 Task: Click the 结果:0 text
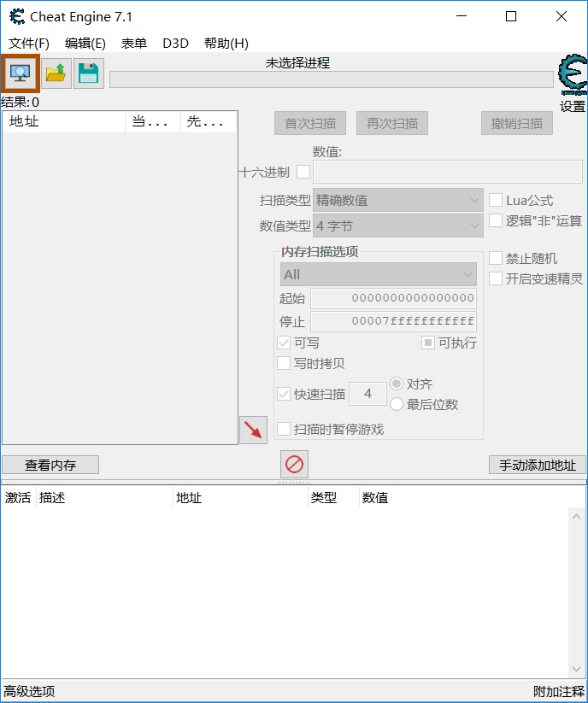pyautogui.click(x=21, y=103)
